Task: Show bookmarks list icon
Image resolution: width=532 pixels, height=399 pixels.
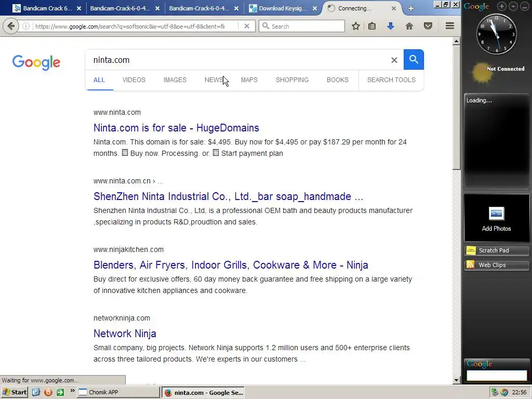Action: point(372,26)
